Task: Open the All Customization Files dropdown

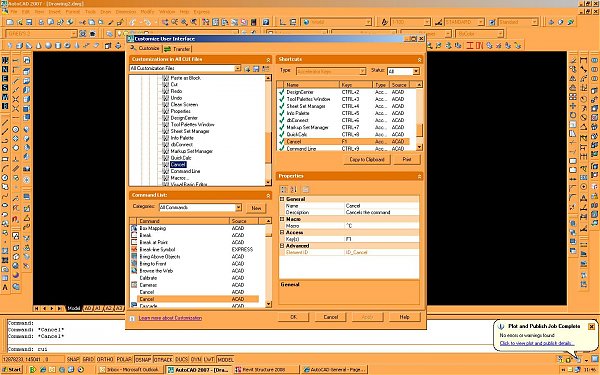Action: coord(238,68)
